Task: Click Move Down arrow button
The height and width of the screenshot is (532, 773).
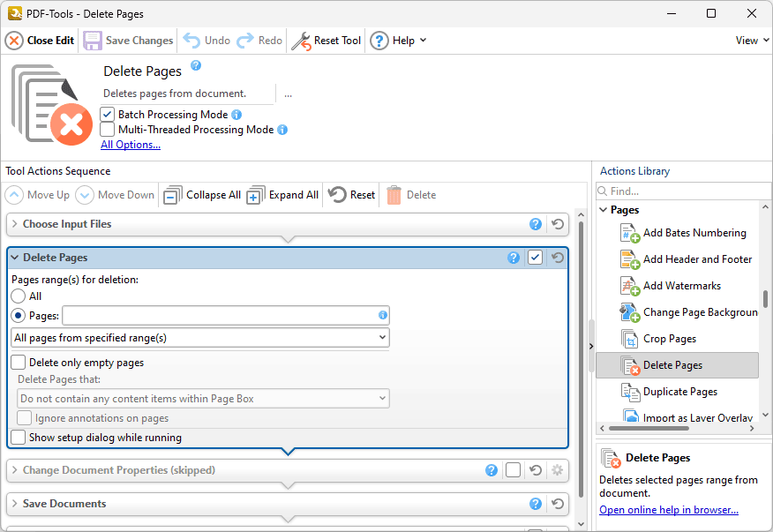Action: [115, 195]
